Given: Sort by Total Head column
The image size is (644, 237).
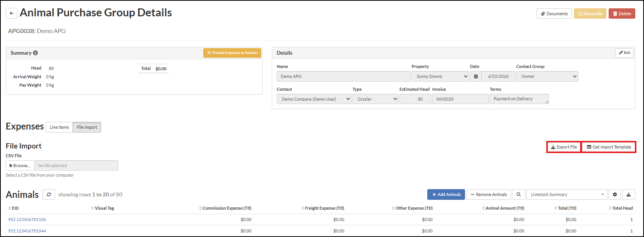Looking at the screenshot, I should (622, 208).
